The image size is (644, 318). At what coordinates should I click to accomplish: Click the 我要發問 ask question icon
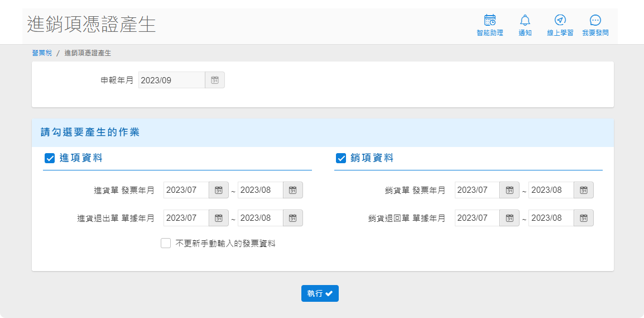coord(595,21)
